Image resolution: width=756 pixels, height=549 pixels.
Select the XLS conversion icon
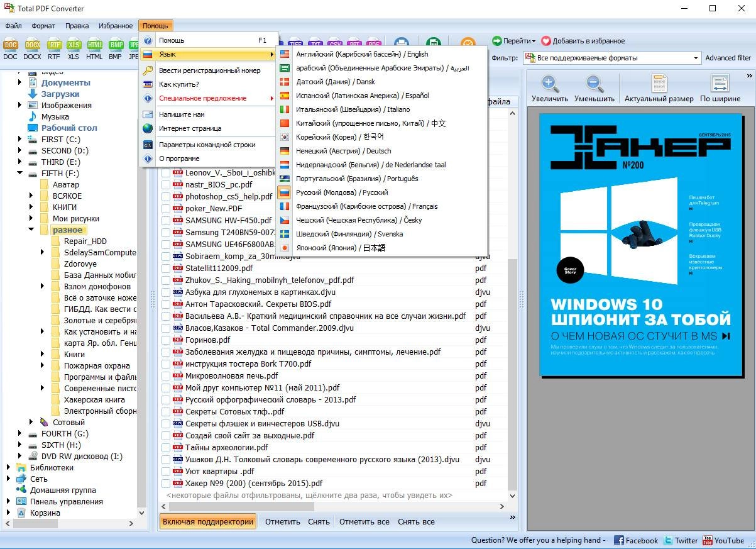[x=74, y=48]
